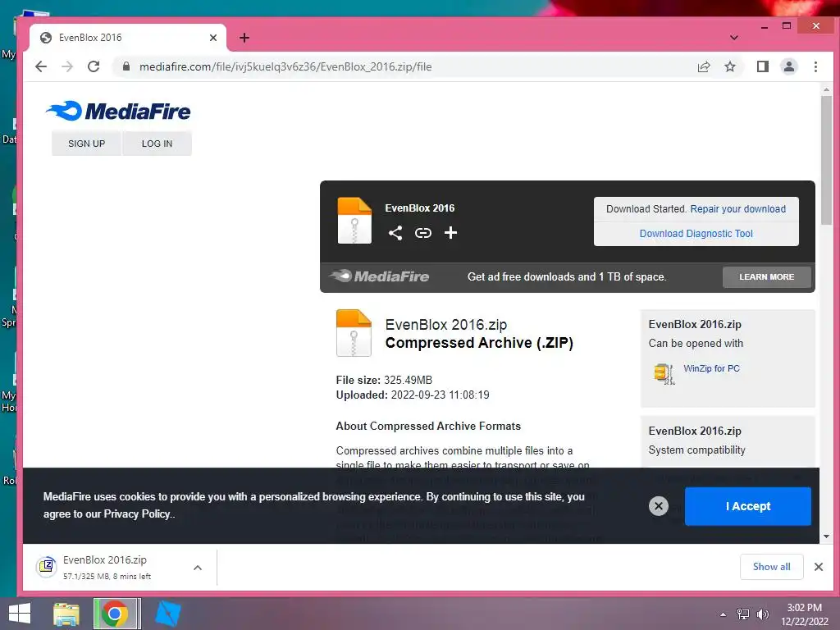The height and width of the screenshot is (630, 840).
Task: Click 'System compatibility' text in sidebar
Action: 696,450
